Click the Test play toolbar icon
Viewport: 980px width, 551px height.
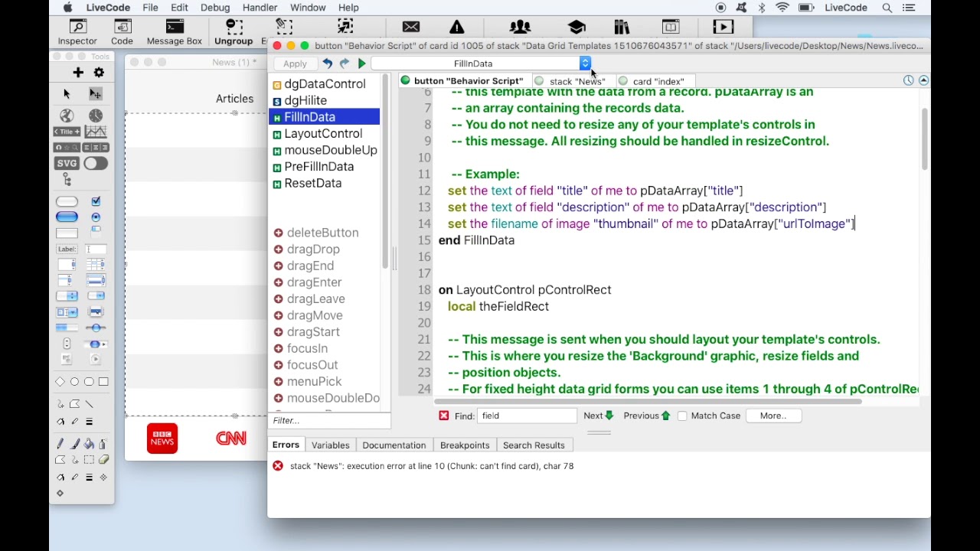click(x=723, y=28)
